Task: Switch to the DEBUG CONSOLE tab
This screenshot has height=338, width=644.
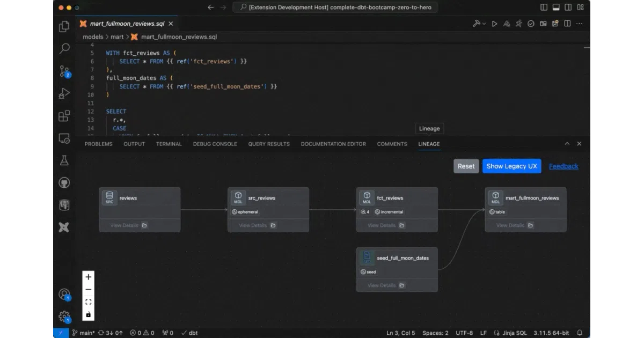Action: 215,144
